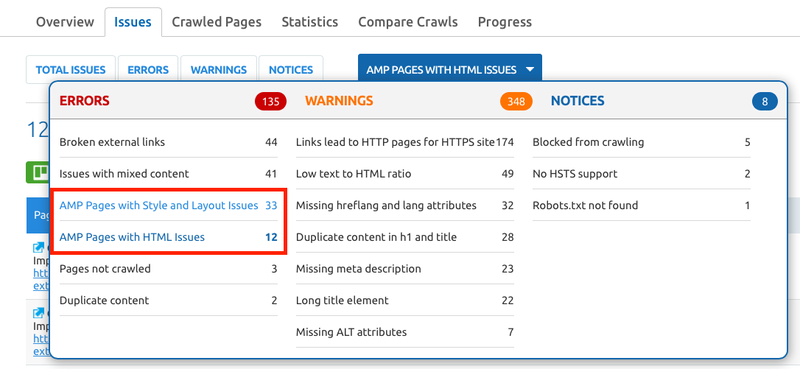This screenshot has width=800, height=369.
Task: Select Links lead to HTTP pages warning
Action: 405,142
